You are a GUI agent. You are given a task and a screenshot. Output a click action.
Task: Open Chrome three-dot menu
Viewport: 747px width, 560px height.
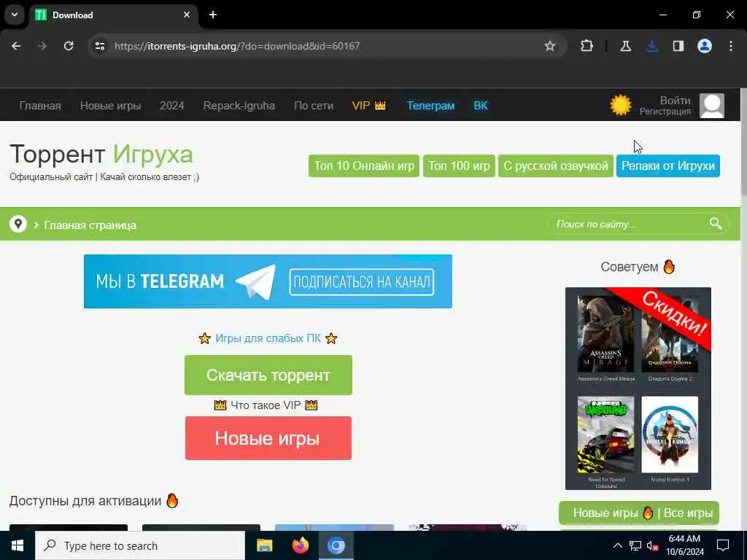(731, 46)
